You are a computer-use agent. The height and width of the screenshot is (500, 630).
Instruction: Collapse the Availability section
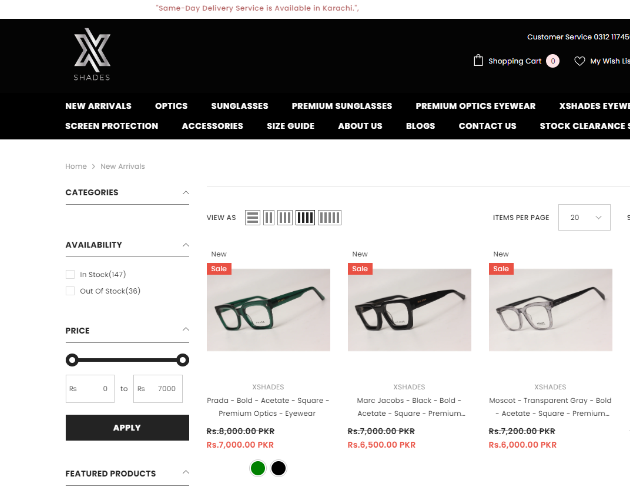pos(186,245)
